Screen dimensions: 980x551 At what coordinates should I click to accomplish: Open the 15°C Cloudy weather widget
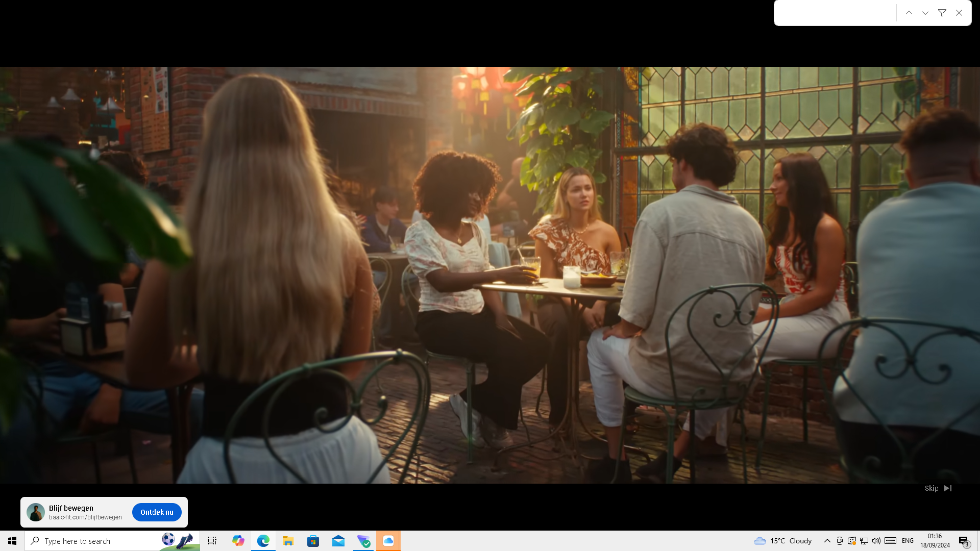[783, 541]
